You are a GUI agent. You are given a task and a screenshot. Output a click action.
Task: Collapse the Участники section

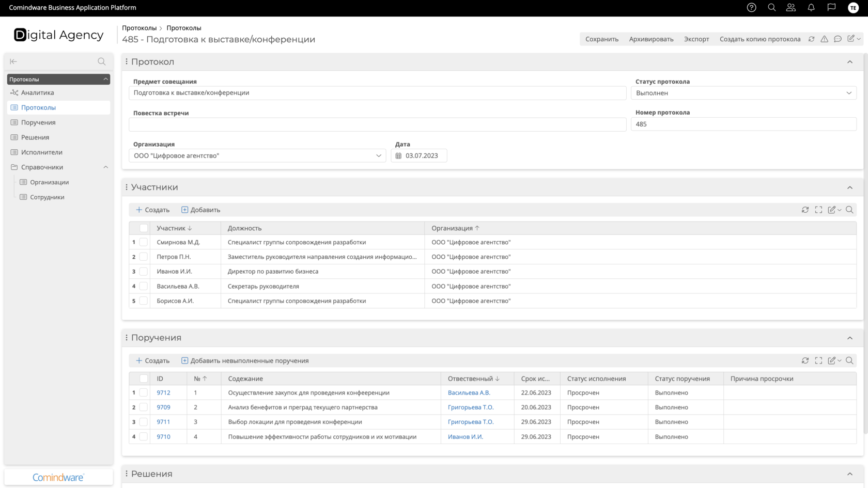(x=850, y=187)
